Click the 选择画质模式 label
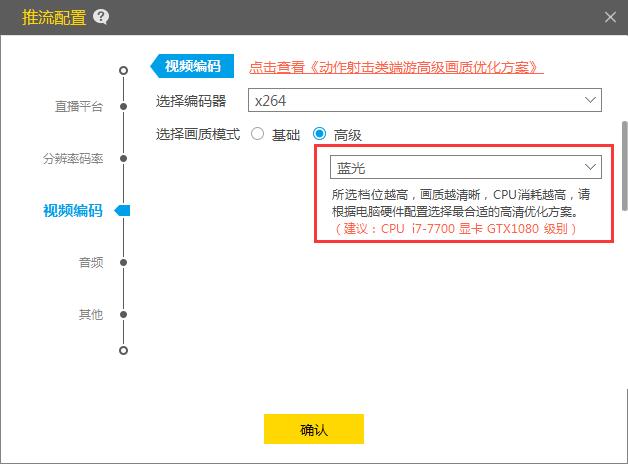The height and width of the screenshot is (464, 628). 198,134
